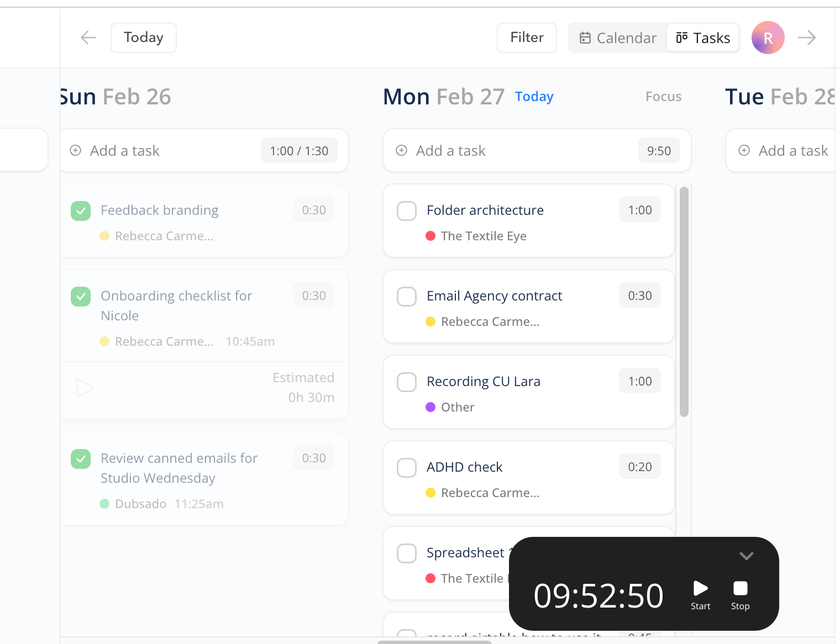This screenshot has width=840, height=644.
Task: Open the Filter options
Action: [x=527, y=38]
